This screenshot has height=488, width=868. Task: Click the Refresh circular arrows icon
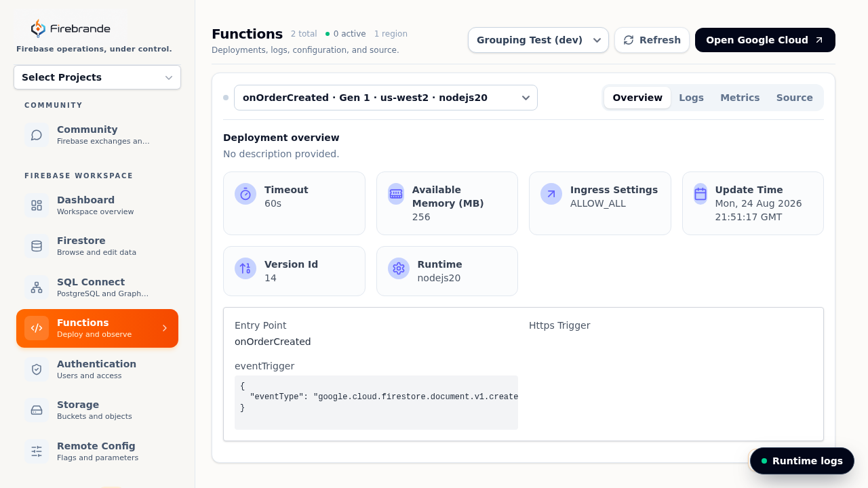tap(629, 40)
